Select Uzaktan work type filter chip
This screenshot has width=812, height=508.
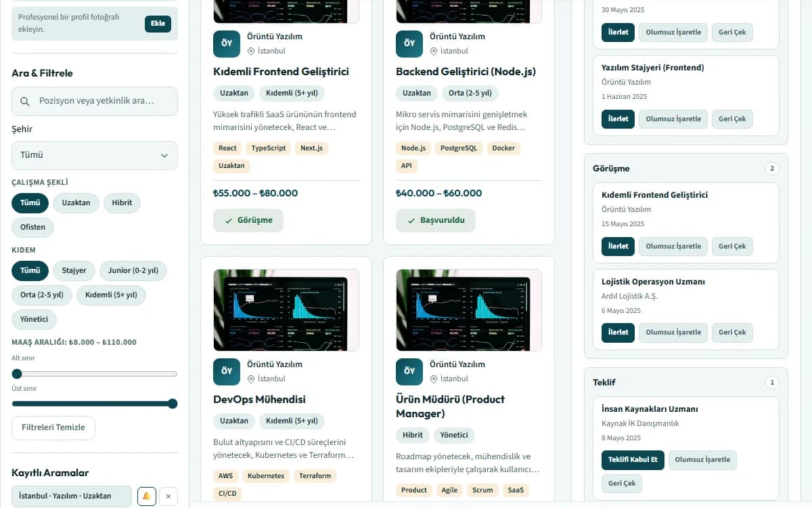tap(76, 203)
